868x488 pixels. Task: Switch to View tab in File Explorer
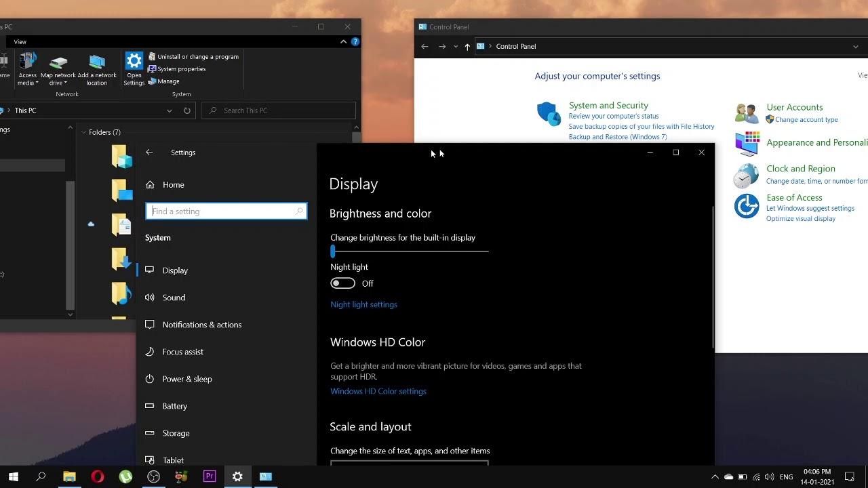[20, 42]
